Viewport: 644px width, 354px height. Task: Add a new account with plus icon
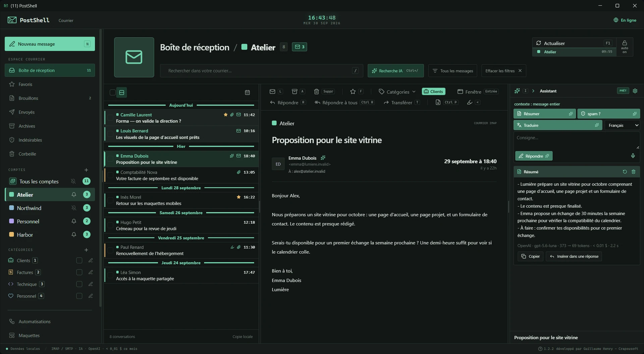[86, 170]
